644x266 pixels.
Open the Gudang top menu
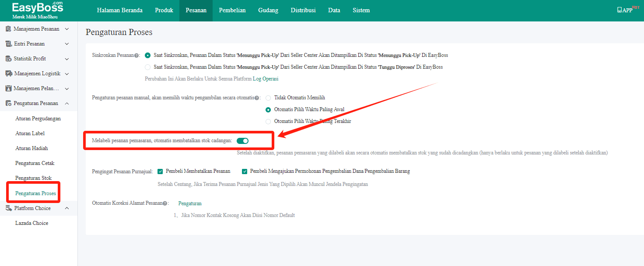(268, 10)
